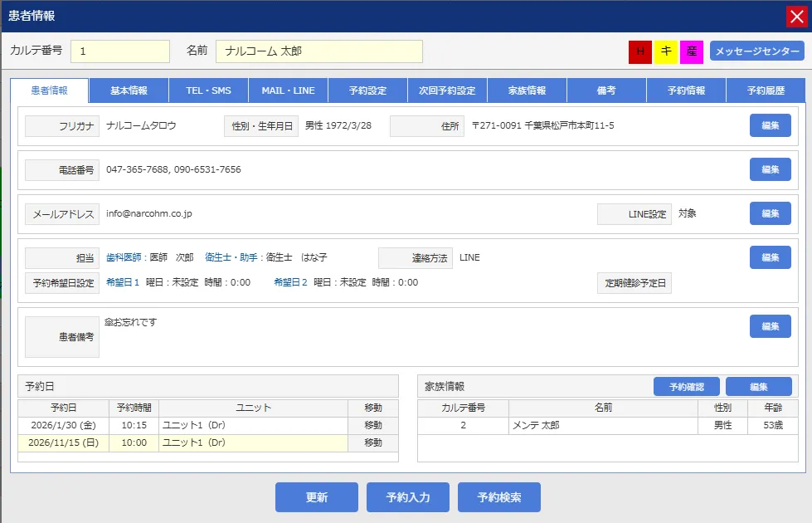Click the 定期健診予定日 button
The width and height of the screenshot is (812, 523).
[x=635, y=283]
